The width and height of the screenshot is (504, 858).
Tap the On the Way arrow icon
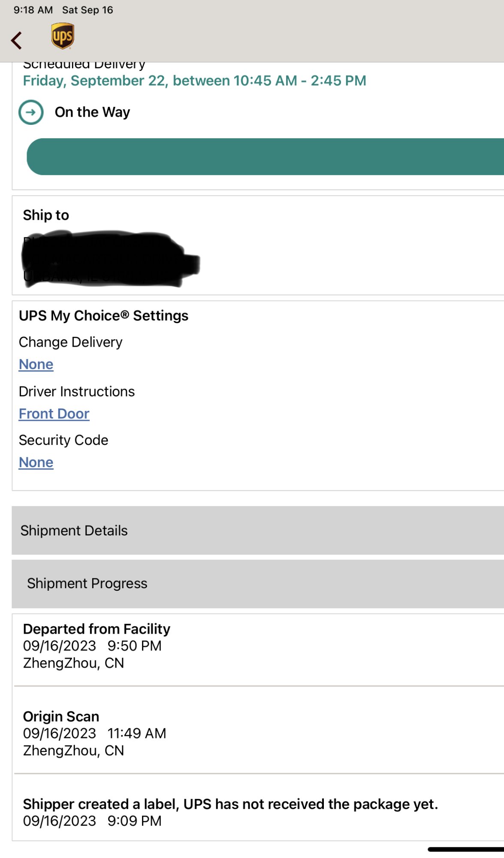click(x=31, y=112)
